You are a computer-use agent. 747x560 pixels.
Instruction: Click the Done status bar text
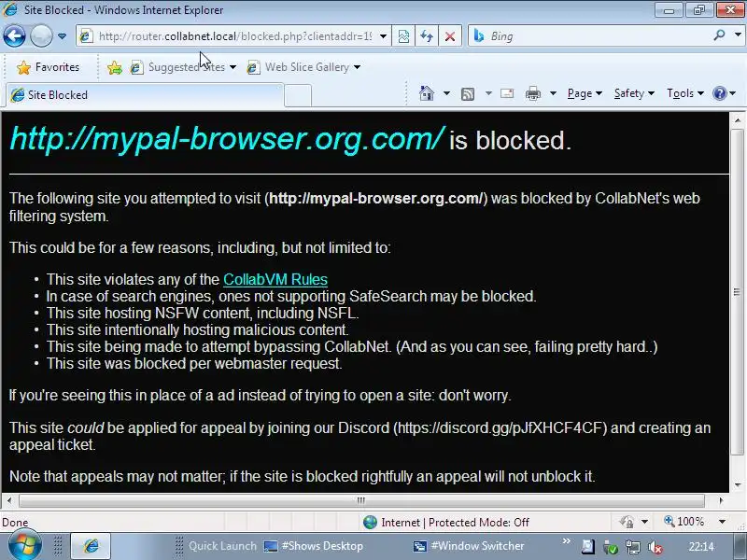(x=15, y=523)
